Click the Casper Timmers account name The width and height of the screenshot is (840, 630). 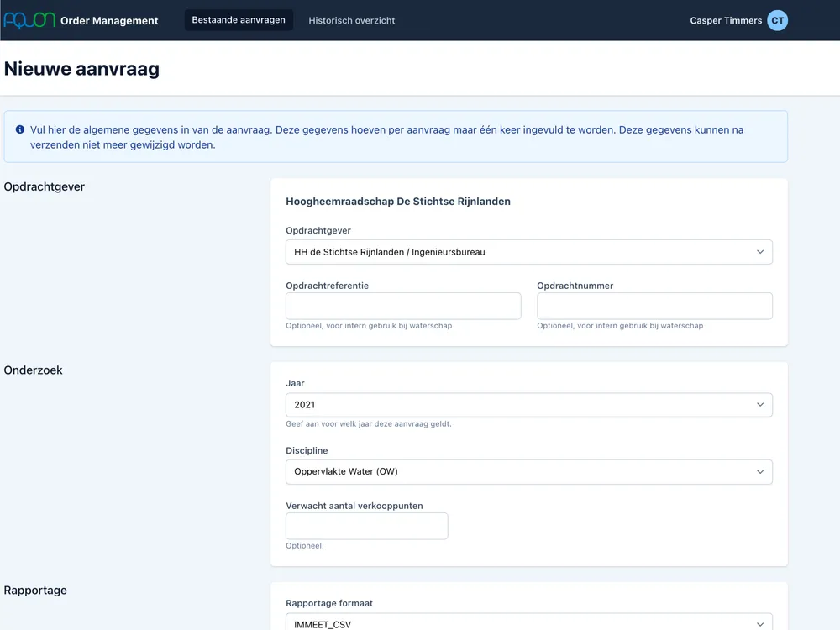[725, 20]
